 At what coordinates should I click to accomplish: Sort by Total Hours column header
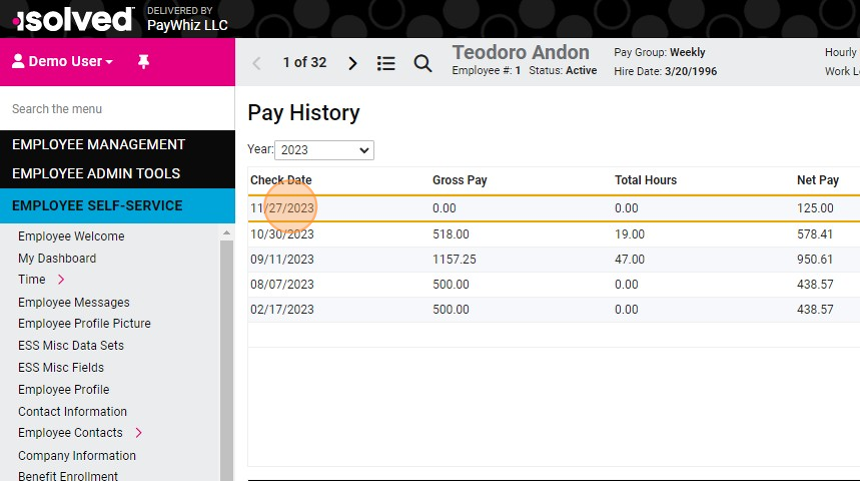tap(646, 180)
